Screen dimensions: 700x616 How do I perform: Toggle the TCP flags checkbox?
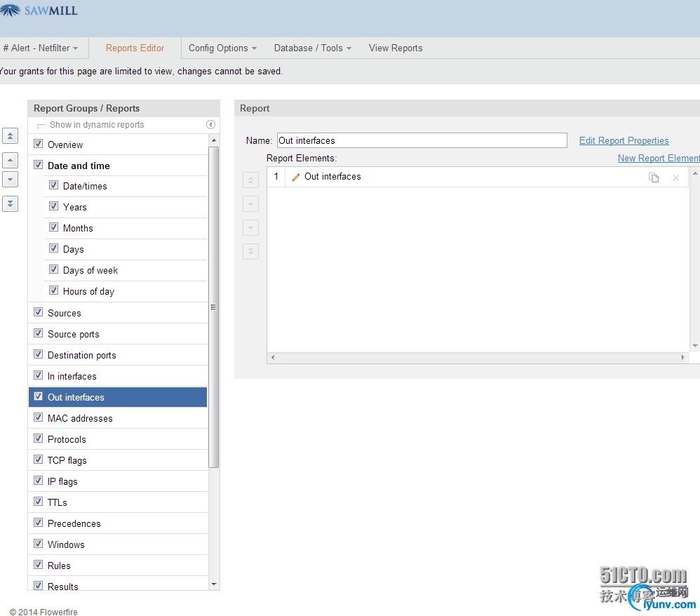39,460
